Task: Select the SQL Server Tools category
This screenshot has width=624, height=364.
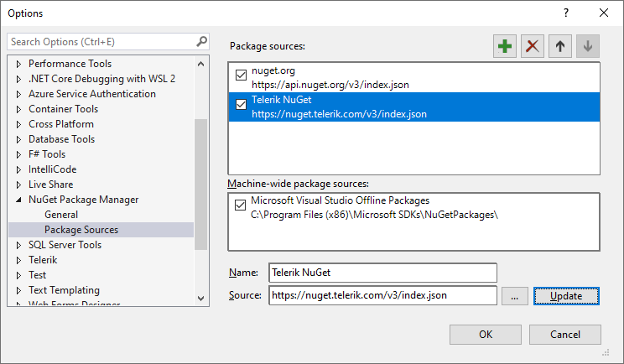Action: pos(65,245)
